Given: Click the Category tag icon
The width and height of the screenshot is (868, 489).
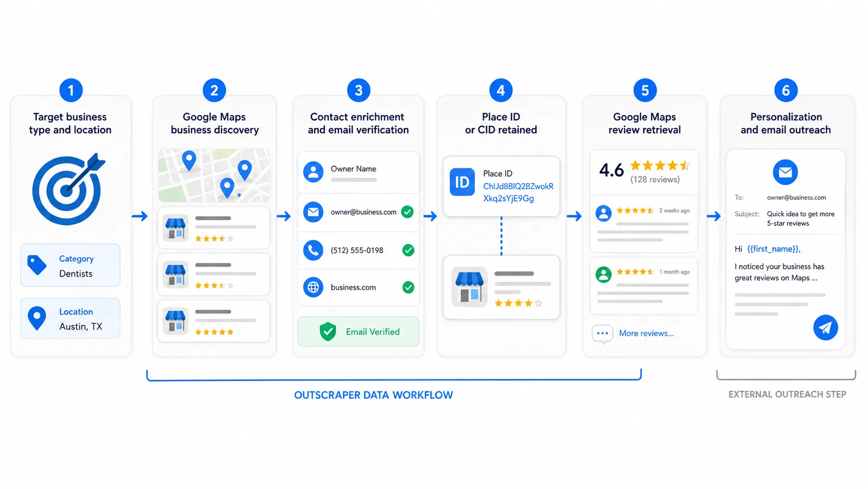Looking at the screenshot, I should (x=37, y=265).
